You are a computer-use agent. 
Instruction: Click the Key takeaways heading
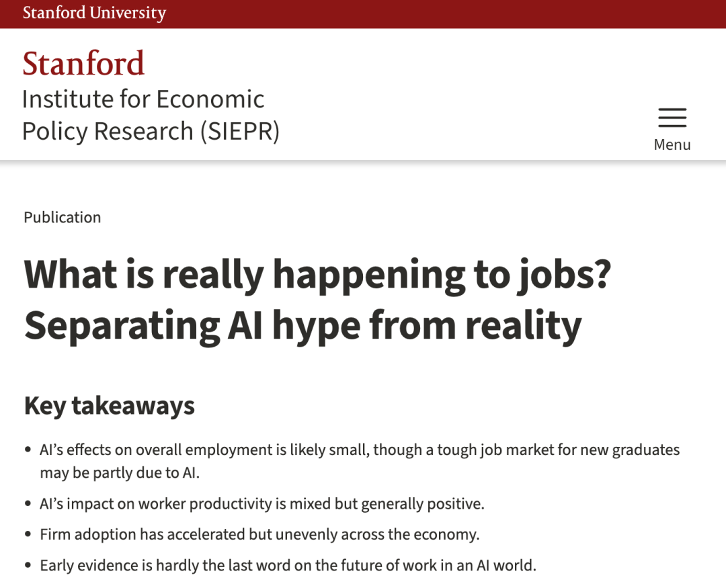[110, 407]
